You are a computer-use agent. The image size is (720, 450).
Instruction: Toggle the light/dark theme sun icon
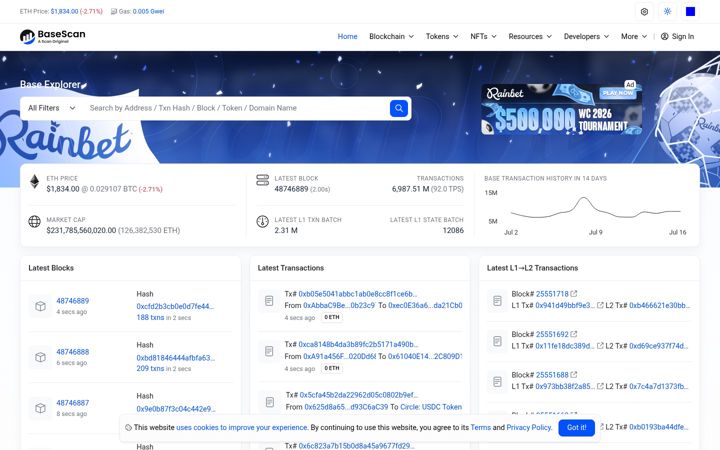point(667,11)
